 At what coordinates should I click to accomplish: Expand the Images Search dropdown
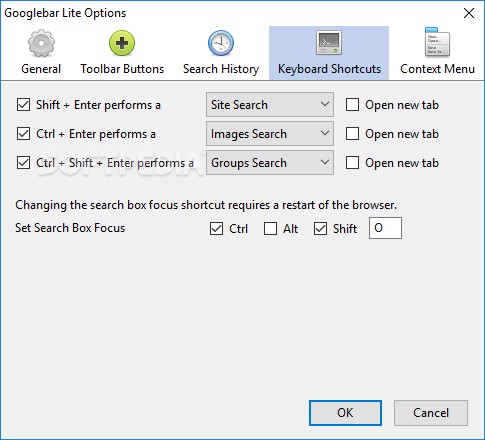click(x=270, y=134)
